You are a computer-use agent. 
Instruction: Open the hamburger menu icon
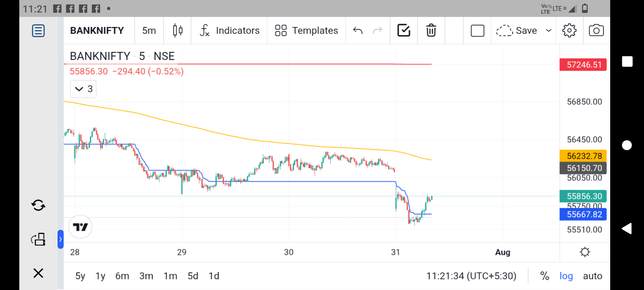point(38,31)
